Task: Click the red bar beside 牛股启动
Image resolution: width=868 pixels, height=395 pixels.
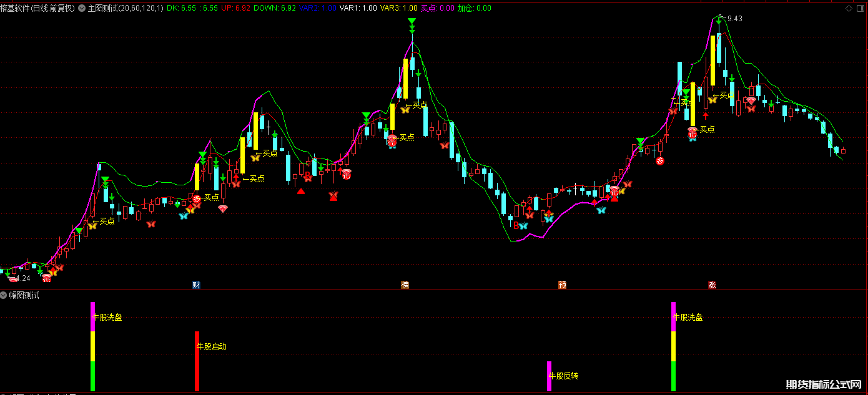Action: tap(197, 361)
